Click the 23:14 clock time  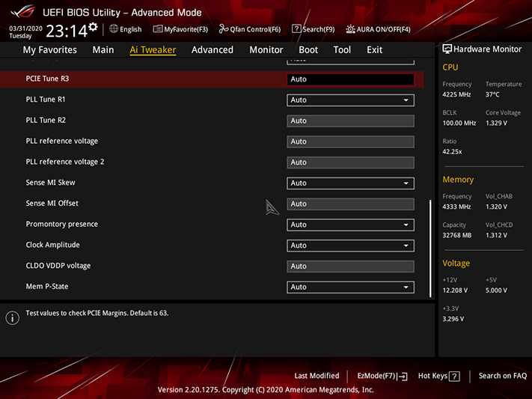(66, 31)
